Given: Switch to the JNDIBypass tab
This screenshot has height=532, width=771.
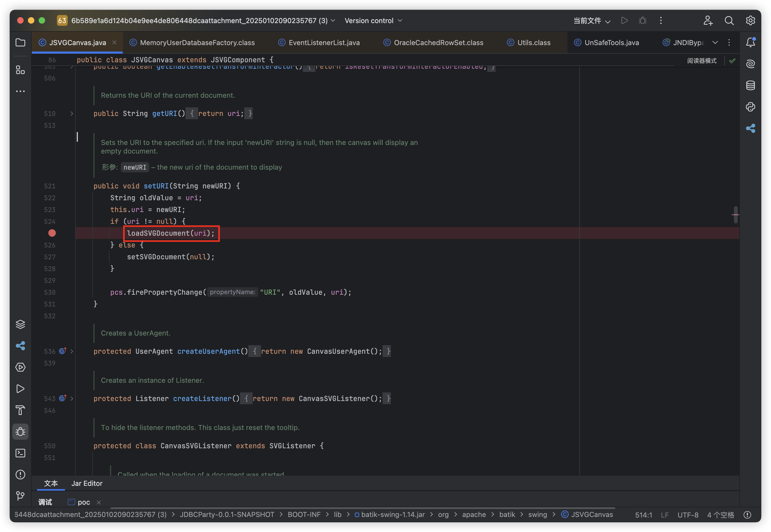Looking at the screenshot, I should (x=683, y=43).
